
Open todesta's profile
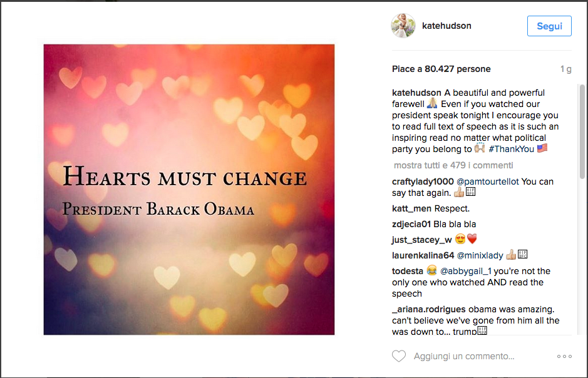coord(408,271)
